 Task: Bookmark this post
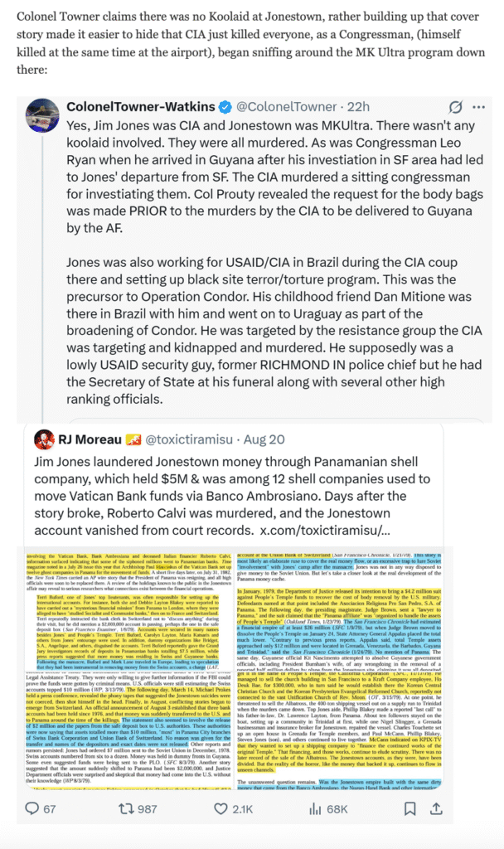click(410, 809)
